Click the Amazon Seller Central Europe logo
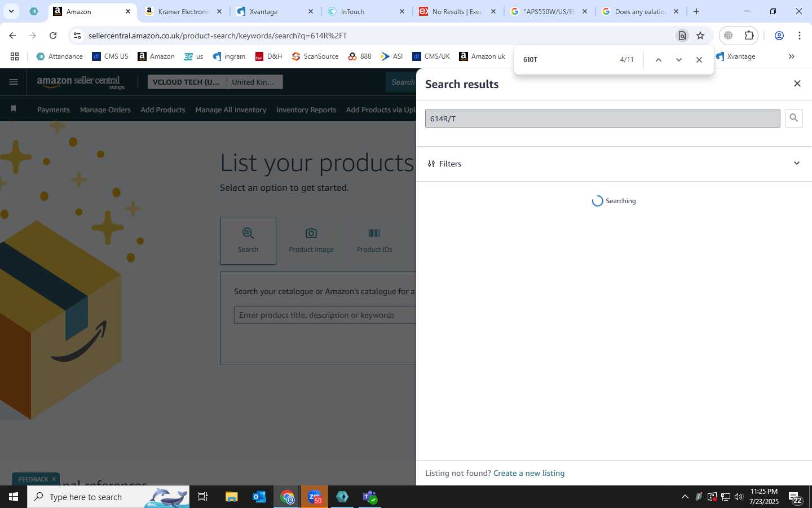Image resolution: width=812 pixels, height=508 pixels. [x=81, y=82]
